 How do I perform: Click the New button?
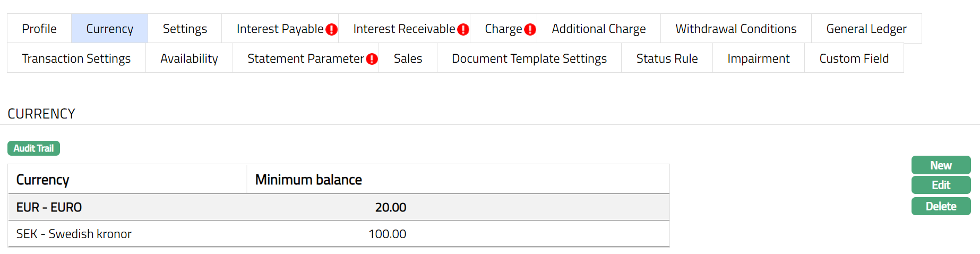tap(941, 165)
